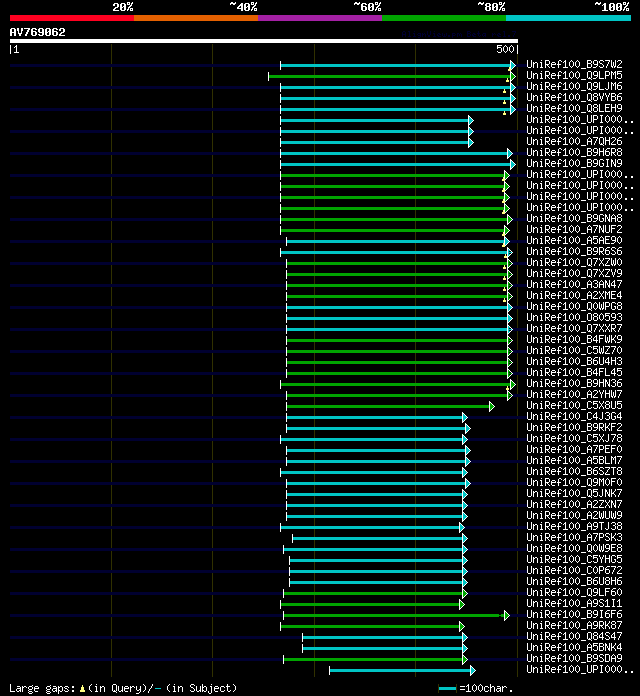This screenshot has height=696, width=640.
Task: Select the UniRef100_C5XJ78 entry
Action: [x=574, y=439]
